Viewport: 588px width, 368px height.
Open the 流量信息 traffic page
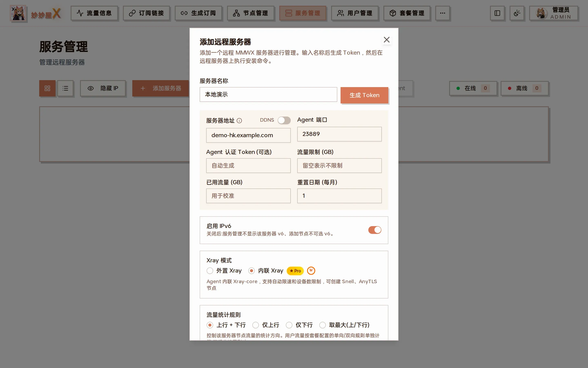tap(94, 13)
